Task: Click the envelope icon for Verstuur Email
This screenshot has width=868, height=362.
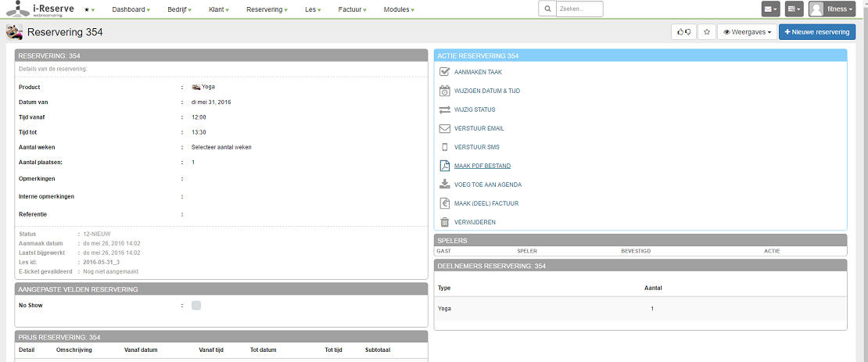Action: click(444, 128)
